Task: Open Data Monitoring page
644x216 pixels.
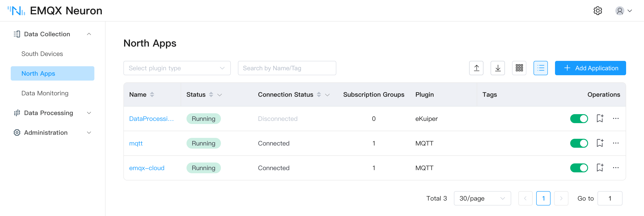Action: (x=45, y=93)
